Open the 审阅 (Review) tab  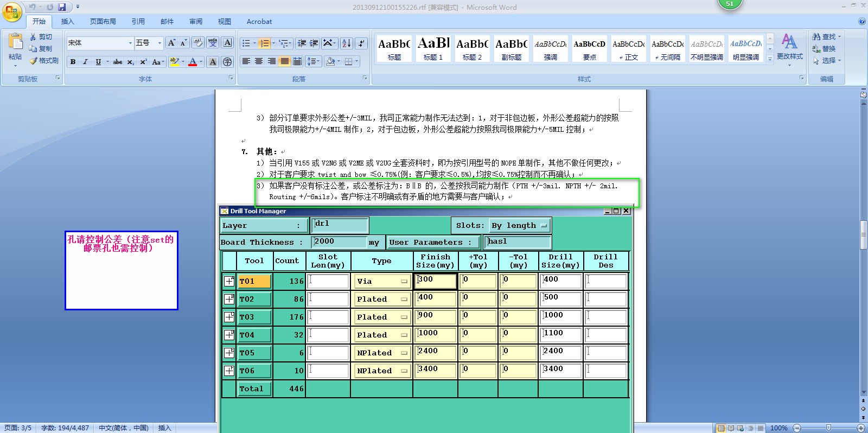click(x=196, y=22)
